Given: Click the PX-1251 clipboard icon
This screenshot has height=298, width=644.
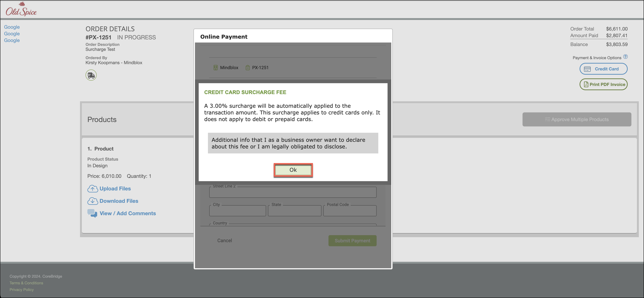Looking at the screenshot, I should click(248, 68).
